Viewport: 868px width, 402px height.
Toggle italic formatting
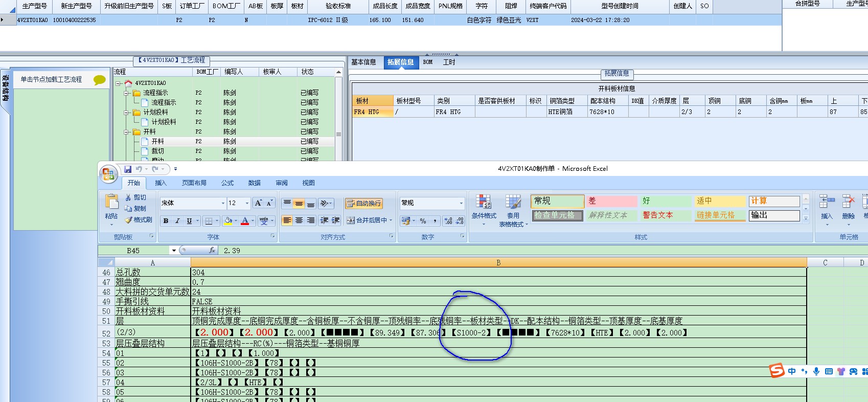(x=177, y=221)
